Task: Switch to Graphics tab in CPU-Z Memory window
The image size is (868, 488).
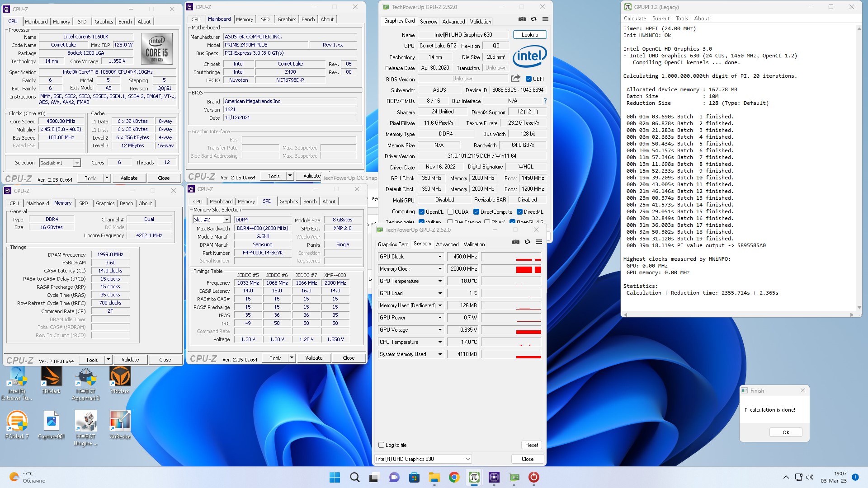Action: (x=105, y=203)
